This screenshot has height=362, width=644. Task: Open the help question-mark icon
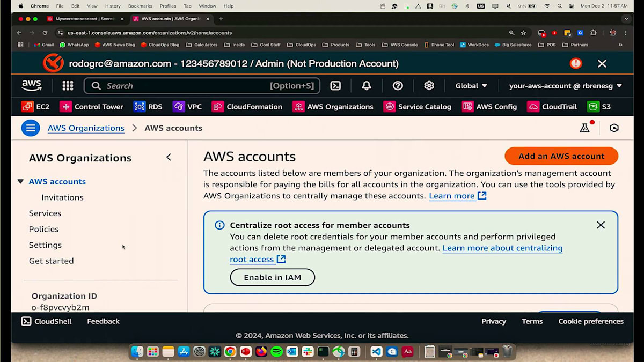(x=398, y=86)
